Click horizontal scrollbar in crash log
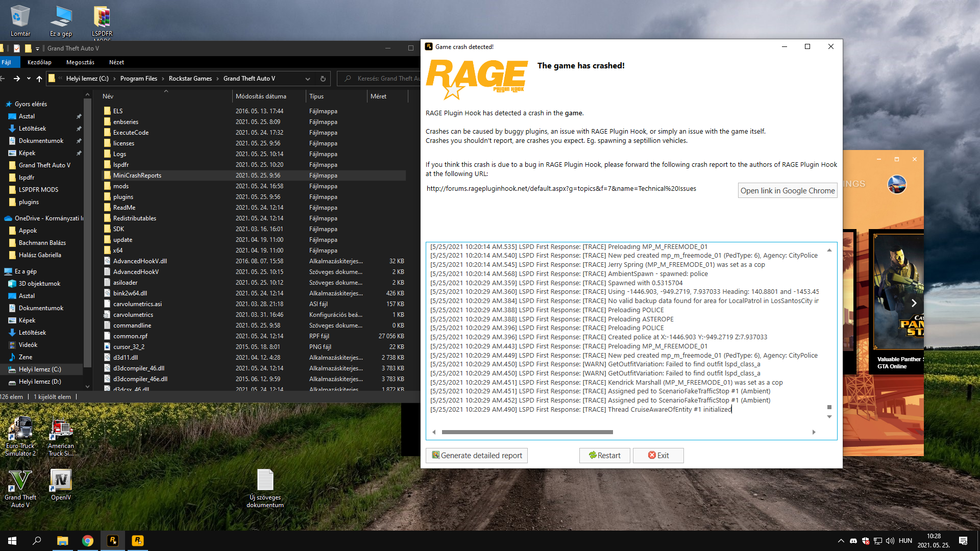Image resolution: width=980 pixels, height=551 pixels. tap(527, 432)
